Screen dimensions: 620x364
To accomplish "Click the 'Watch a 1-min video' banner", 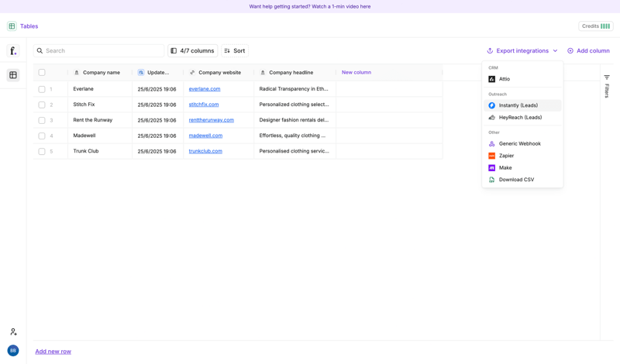I will coord(309,6).
